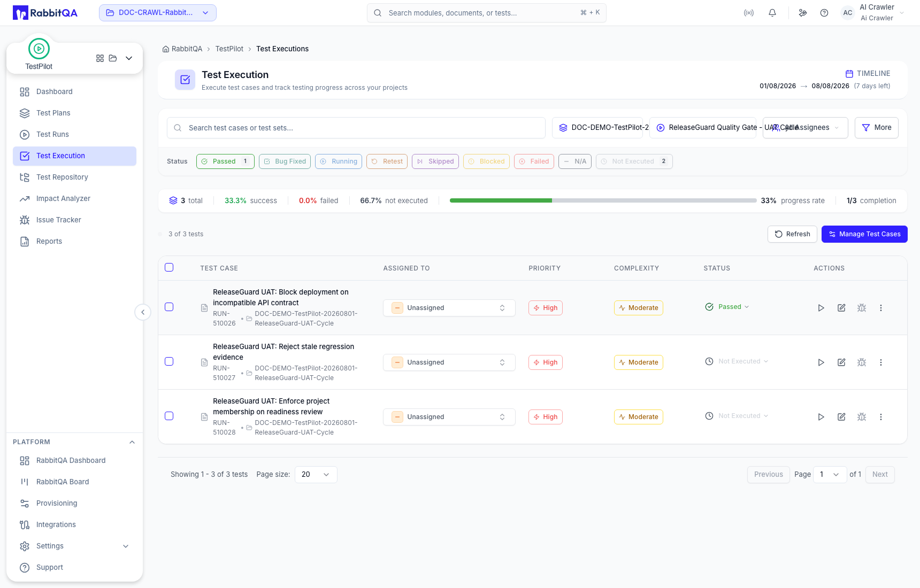
Task: Click the TestPilot breadcrumb link
Action: click(229, 49)
